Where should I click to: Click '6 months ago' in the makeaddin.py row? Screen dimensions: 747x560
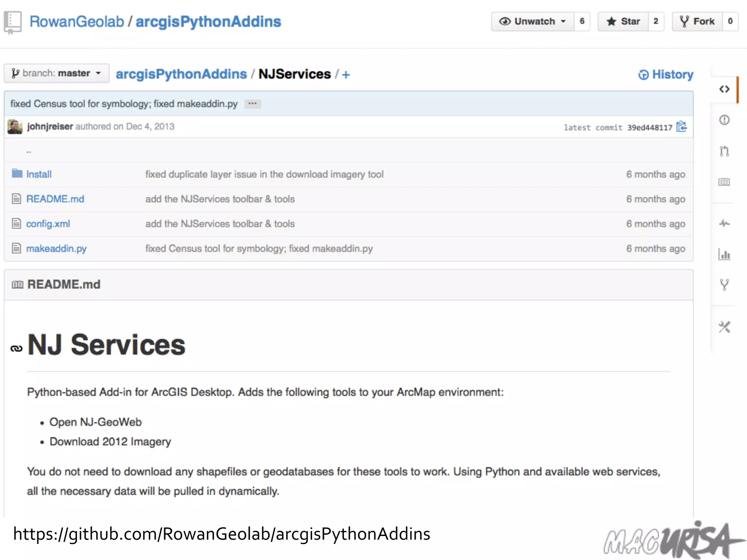coord(656,249)
